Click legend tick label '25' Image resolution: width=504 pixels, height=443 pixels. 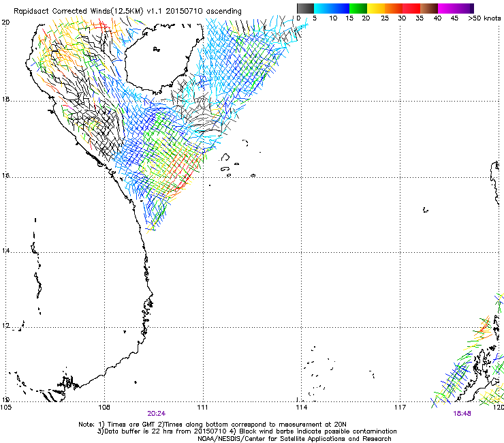tap(385, 18)
